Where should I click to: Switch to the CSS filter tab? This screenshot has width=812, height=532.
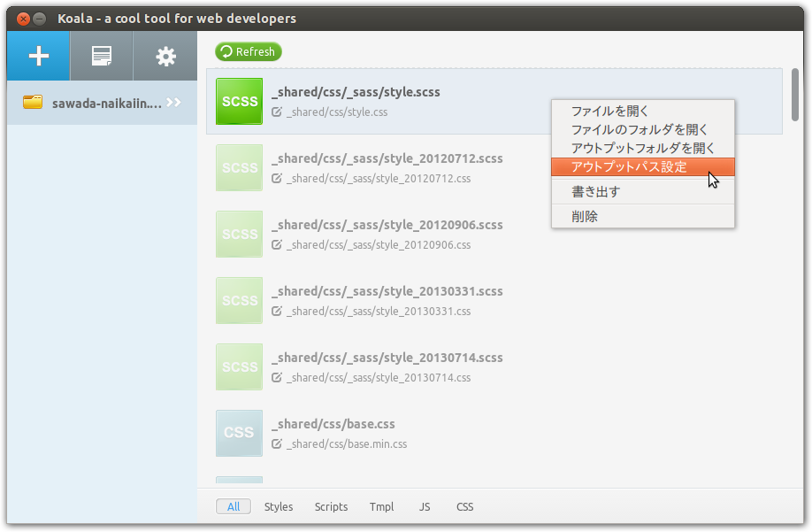tap(464, 506)
